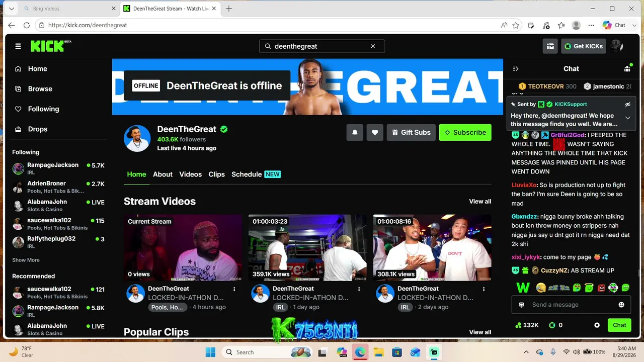The height and width of the screenshot is (362, 644).
Task: Open the Kick hamburger sidebar menu
Action: coord(18,46)
